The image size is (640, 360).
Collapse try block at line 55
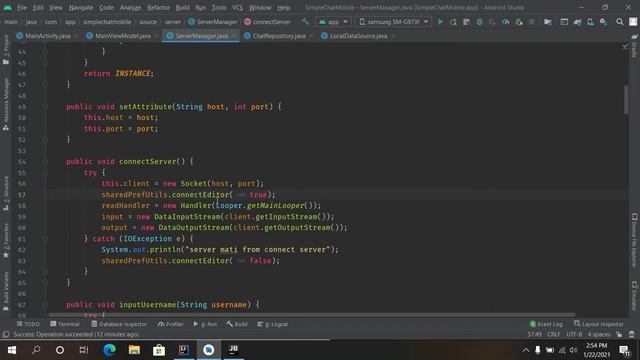click(45, 173)
